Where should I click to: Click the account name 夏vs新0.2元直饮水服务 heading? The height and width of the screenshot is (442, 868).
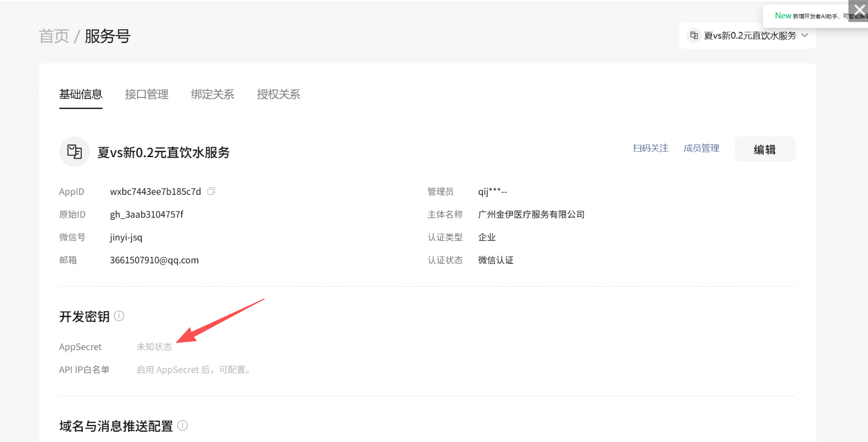click(164, 153)
